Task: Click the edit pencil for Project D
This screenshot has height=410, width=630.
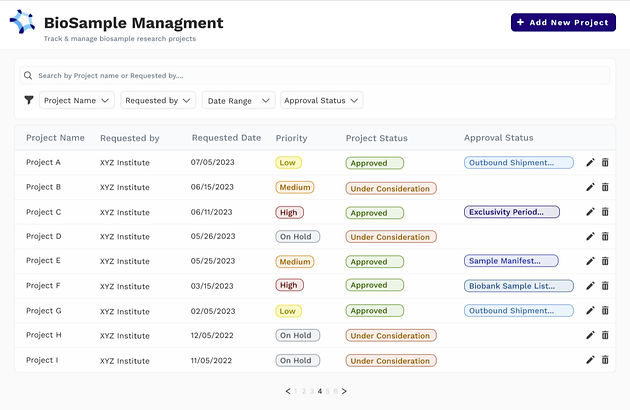Action: point(590,237)
